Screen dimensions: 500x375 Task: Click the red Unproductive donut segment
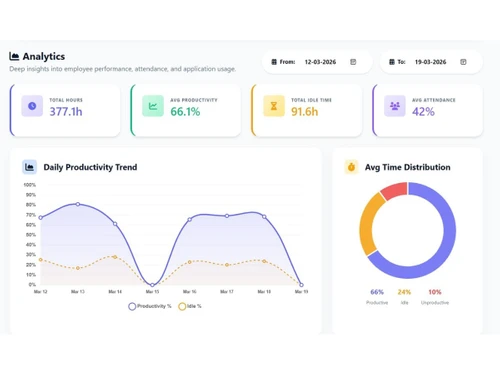tap(396, 190)
